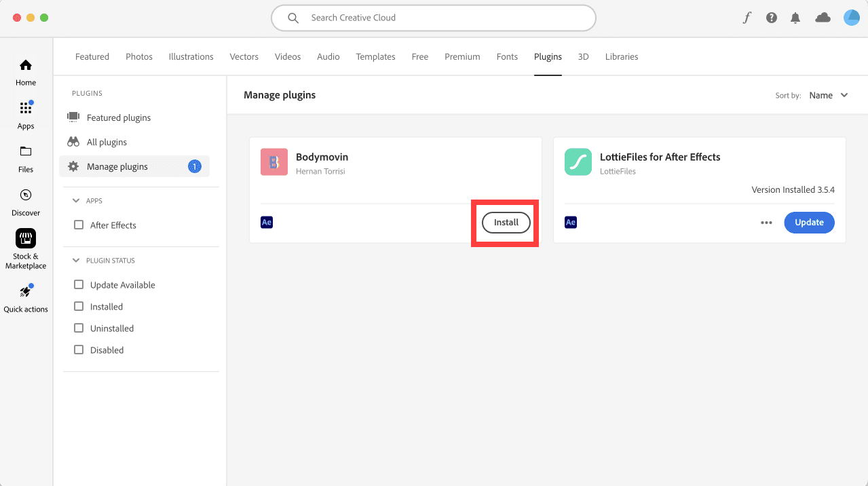Check the Installed filter
This screenshot has width=868, height=486.
point(79,307)
